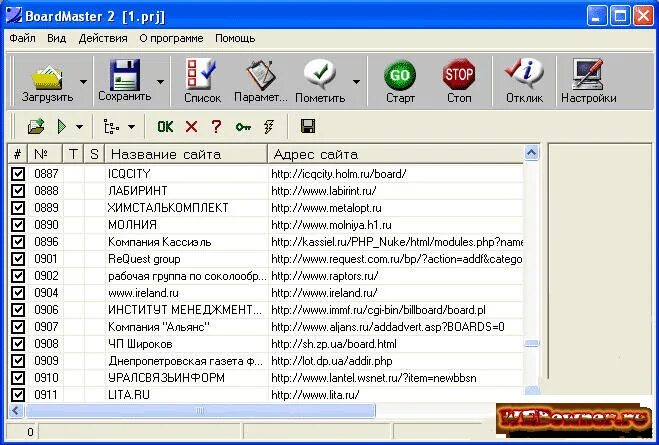Select the http://www.molniya.h1.ru address
The height and width of the screenshot is (445, 659).
(x=331, y=225)
